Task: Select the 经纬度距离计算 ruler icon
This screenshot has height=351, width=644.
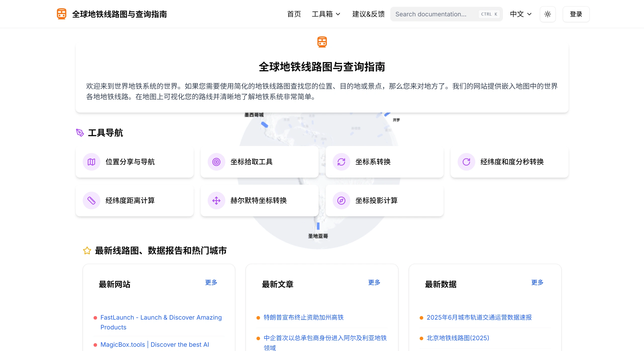Action: (92, 200)
